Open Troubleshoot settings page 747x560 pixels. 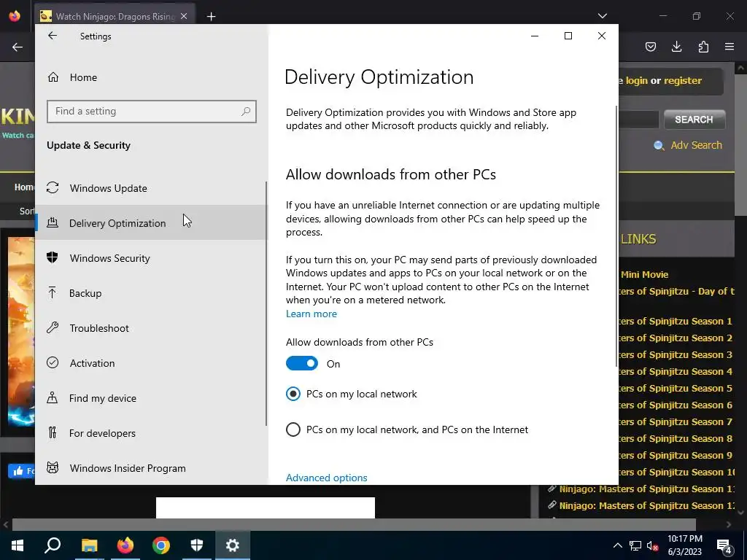(x=151, y=328)
